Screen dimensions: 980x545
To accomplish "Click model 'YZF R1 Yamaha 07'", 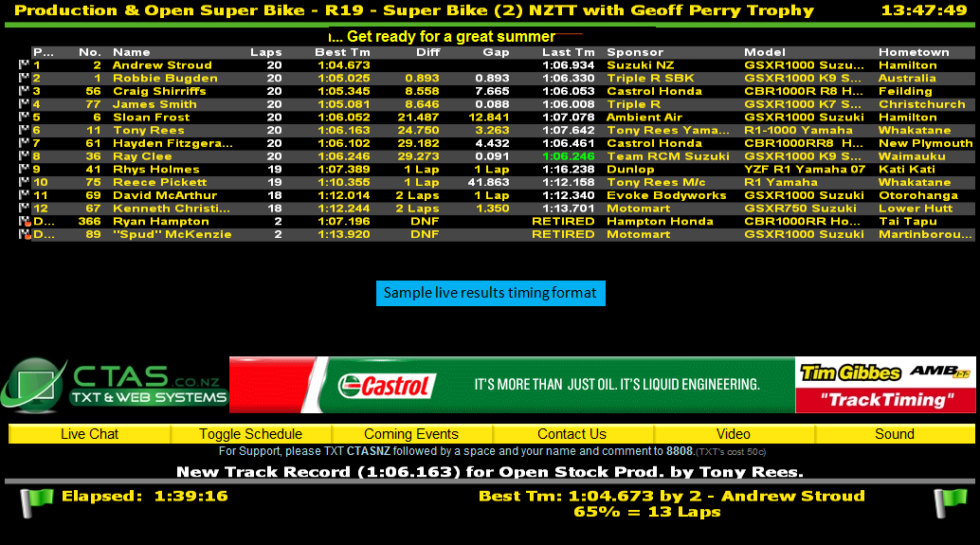I will coord(805,169).
